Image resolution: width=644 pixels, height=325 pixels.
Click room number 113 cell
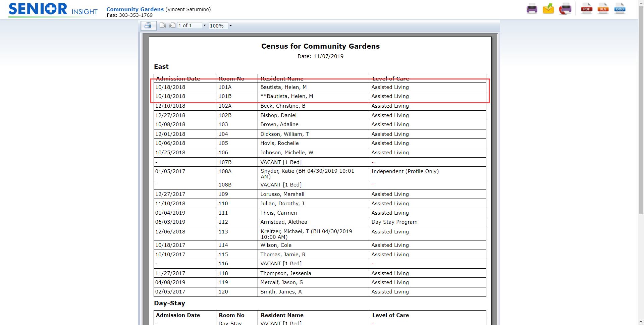tap(237, 233)
